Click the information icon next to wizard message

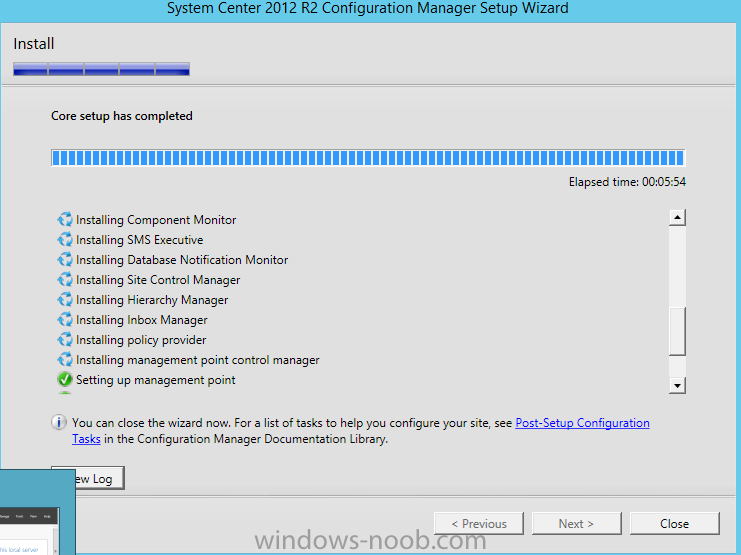59,422
